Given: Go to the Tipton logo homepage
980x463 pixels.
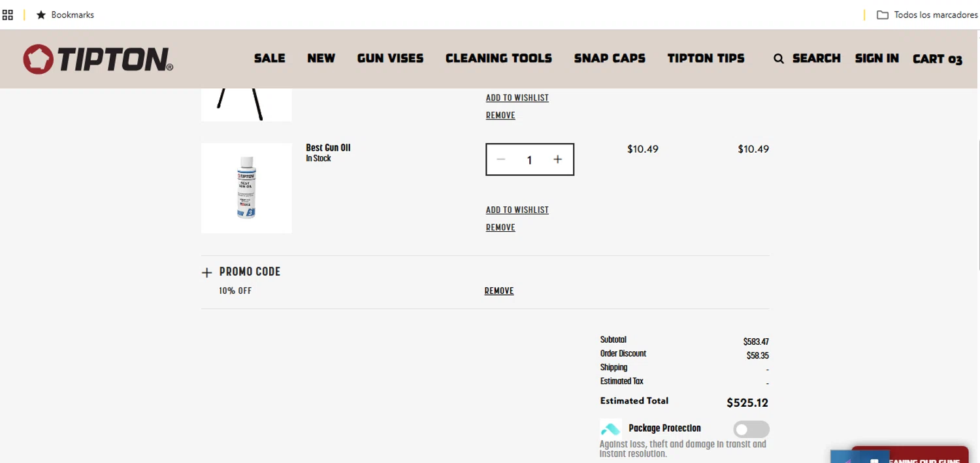Looking at the screenshot, I should 98,59.
